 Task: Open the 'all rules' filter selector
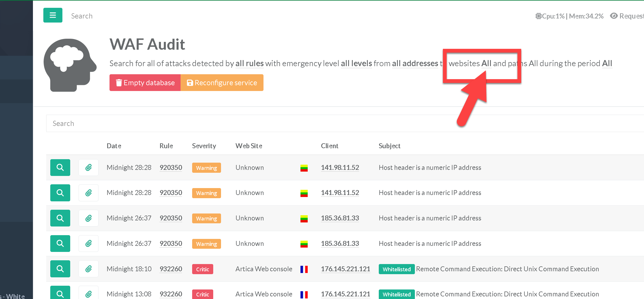[x=249, y=64]
